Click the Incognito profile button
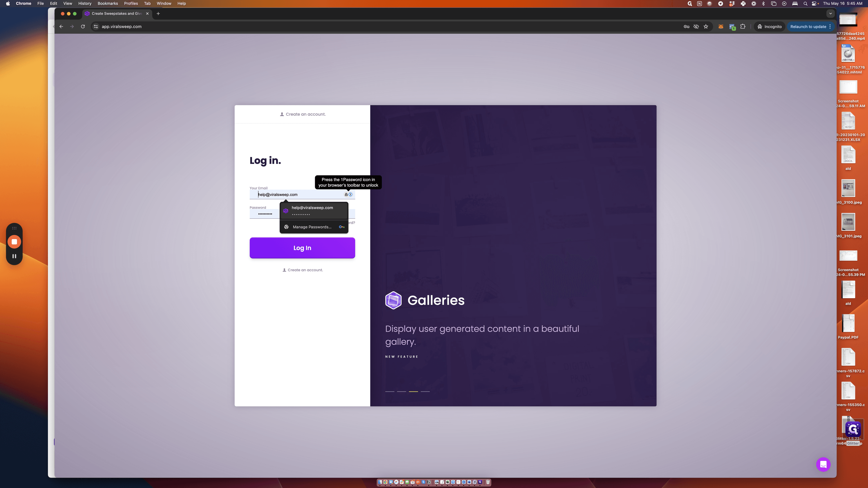Image resolution: width=868 pixels, height=488 pixels. (x=769, y=27)
